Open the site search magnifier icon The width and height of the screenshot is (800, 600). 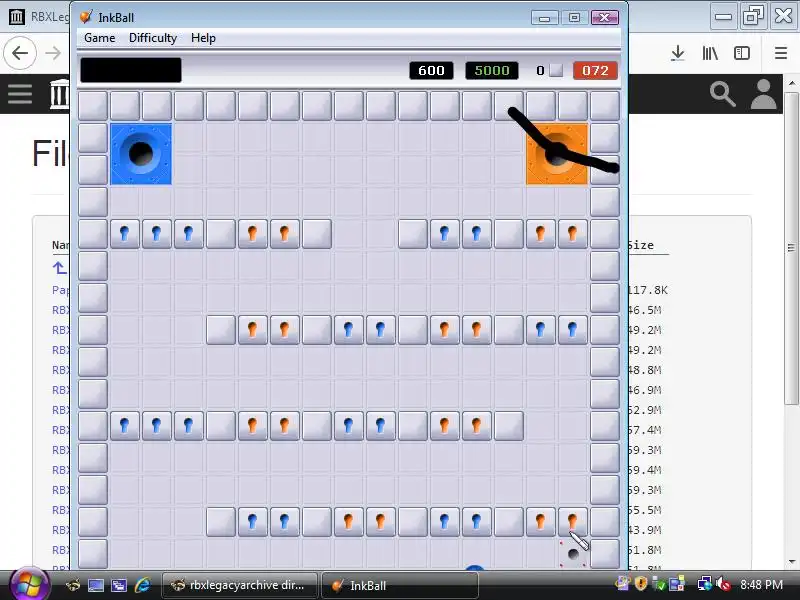tap(722, 94)
